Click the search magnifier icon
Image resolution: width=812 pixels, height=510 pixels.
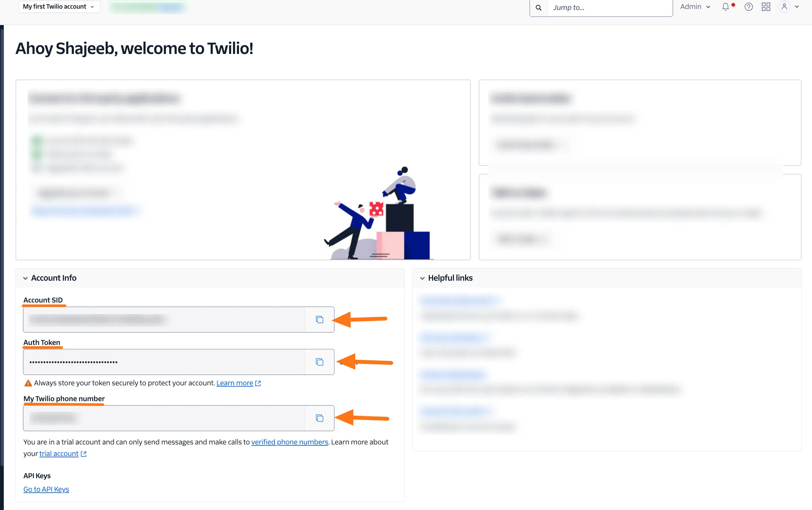tap(539, 7)
